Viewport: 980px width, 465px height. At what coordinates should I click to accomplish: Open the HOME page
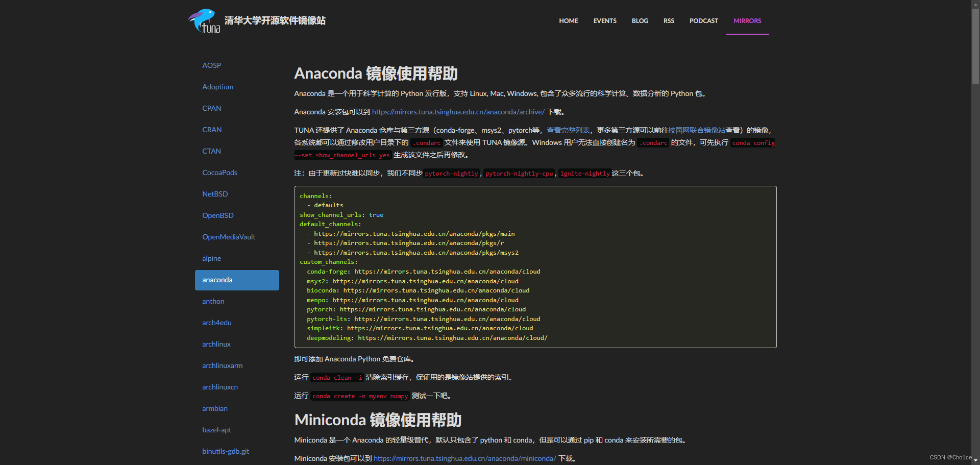(x=568, y=20)
